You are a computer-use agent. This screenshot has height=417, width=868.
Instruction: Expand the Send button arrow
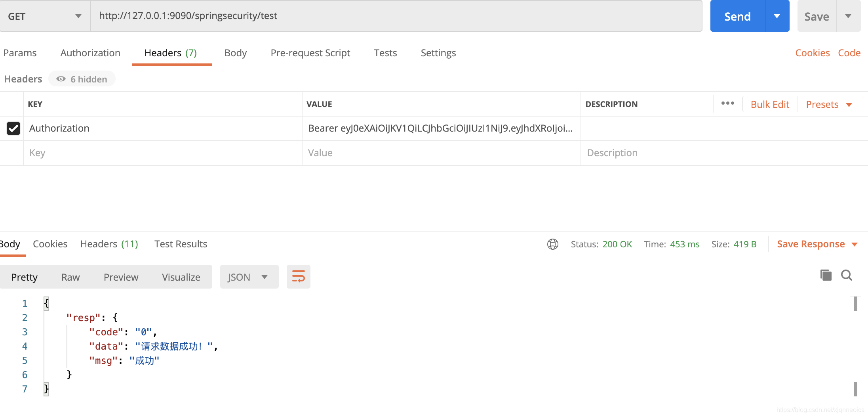click(777, 16)
